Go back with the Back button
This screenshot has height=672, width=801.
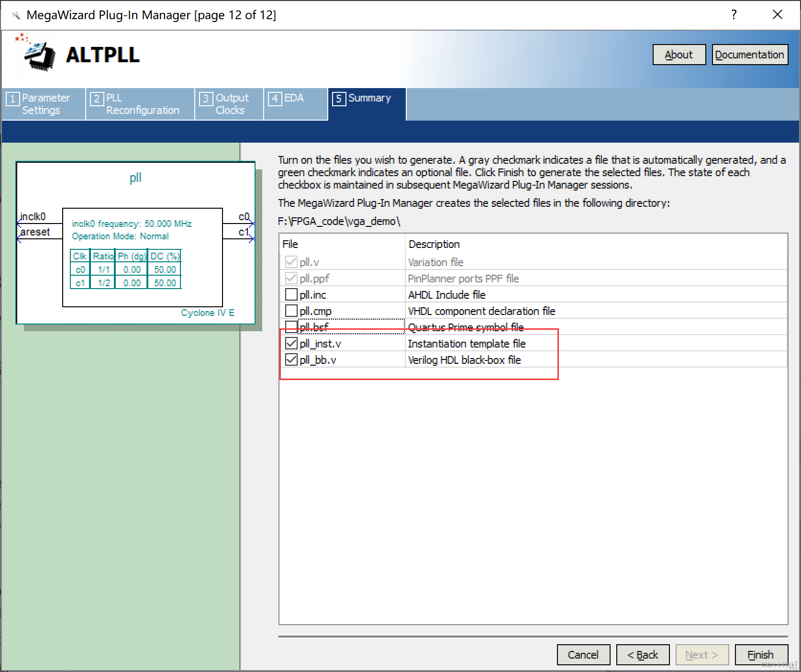[643, 655]
